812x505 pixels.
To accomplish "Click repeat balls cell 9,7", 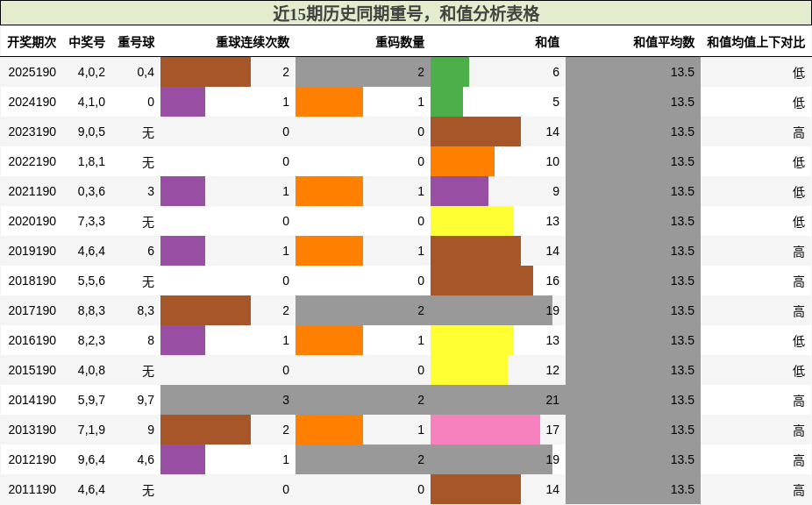I will click(x=146, y=400).
